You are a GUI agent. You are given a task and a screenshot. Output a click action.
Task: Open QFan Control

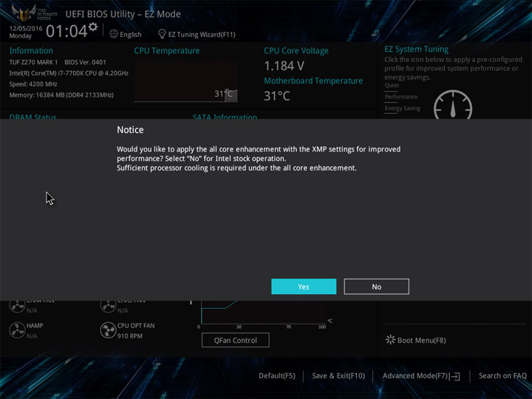(236, 340)
